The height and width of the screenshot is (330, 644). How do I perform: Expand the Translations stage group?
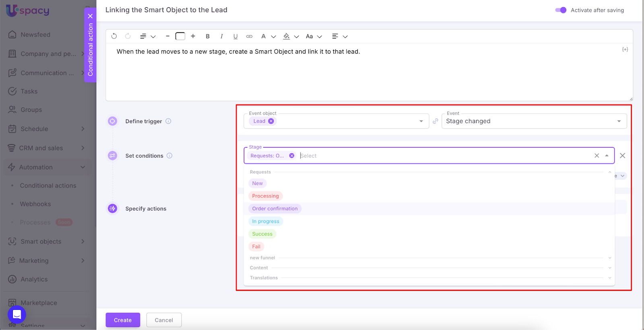[x=609, y=278]
